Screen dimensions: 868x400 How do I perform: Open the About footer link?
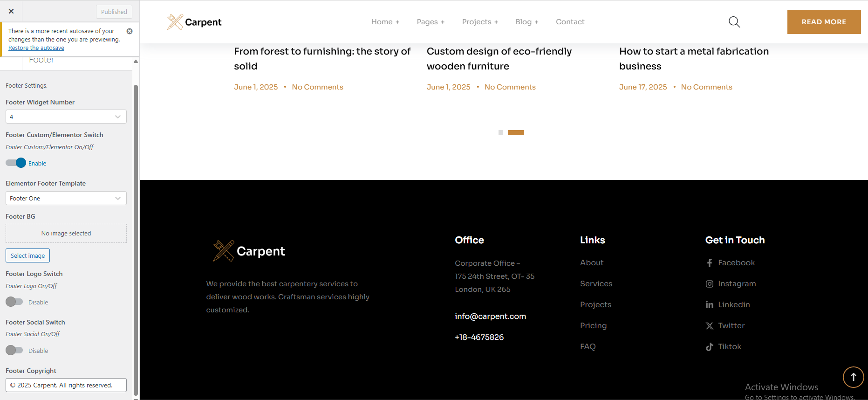tap(592, 263)
